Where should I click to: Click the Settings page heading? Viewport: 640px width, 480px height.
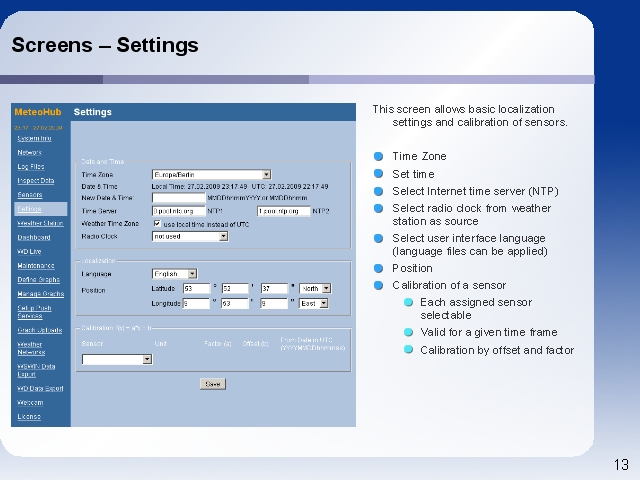(x=93, y=112)
